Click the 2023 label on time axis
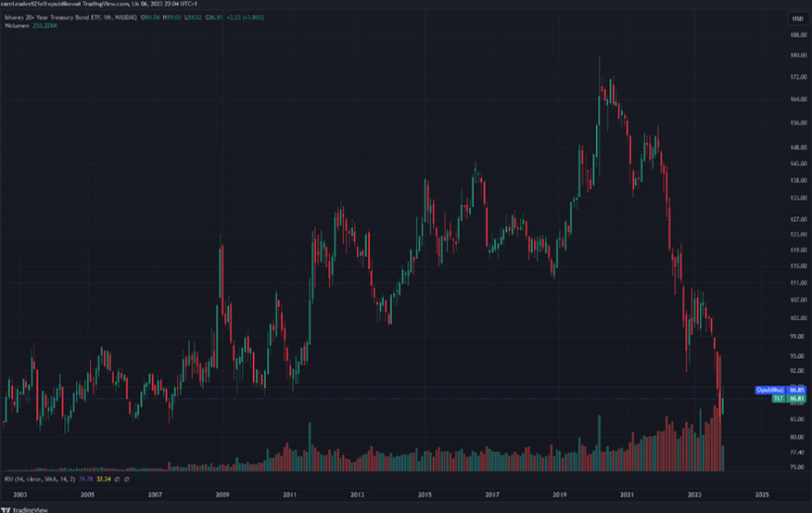Screen dimensions: 812x513 pos(694,495)
